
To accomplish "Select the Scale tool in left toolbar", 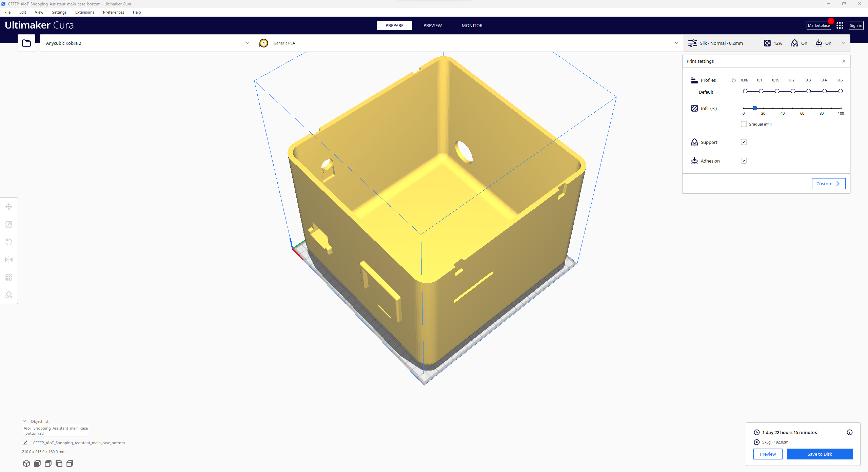I will [x=9, y=224].
